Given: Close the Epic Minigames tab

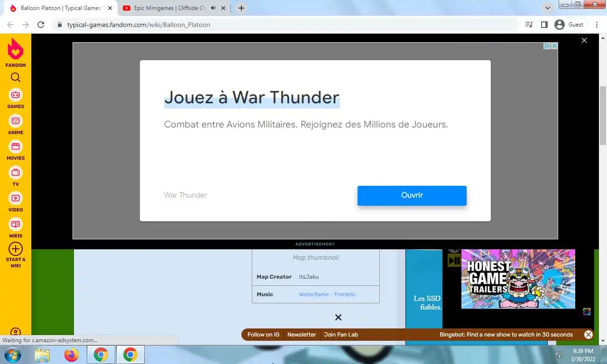Looking at the screenshot, I should tap(224, 8).
